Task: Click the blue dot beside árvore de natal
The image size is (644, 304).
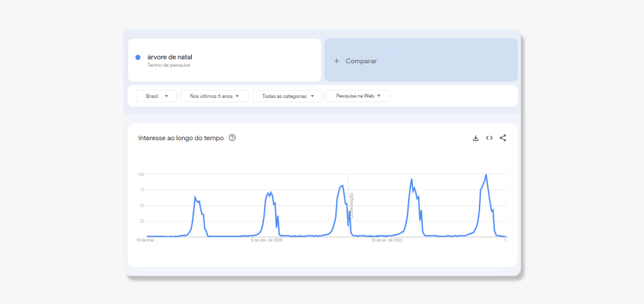Action: [138, 57]
